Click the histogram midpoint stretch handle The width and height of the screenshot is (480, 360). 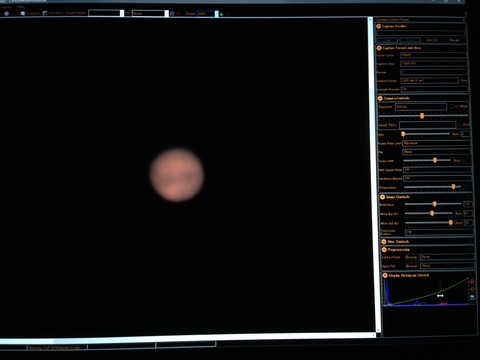[440, 296]
